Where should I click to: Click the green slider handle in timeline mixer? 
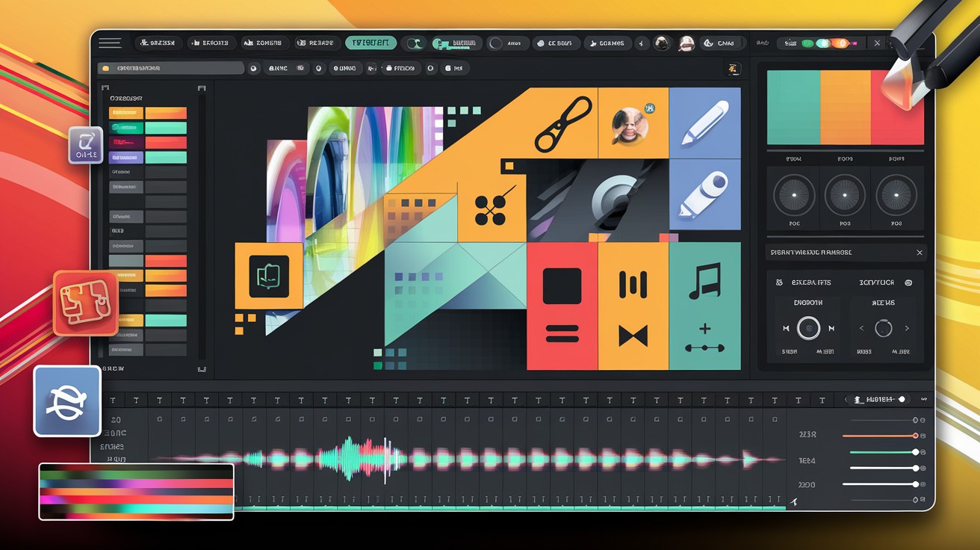pyautogui.click(x=915, y=452)
